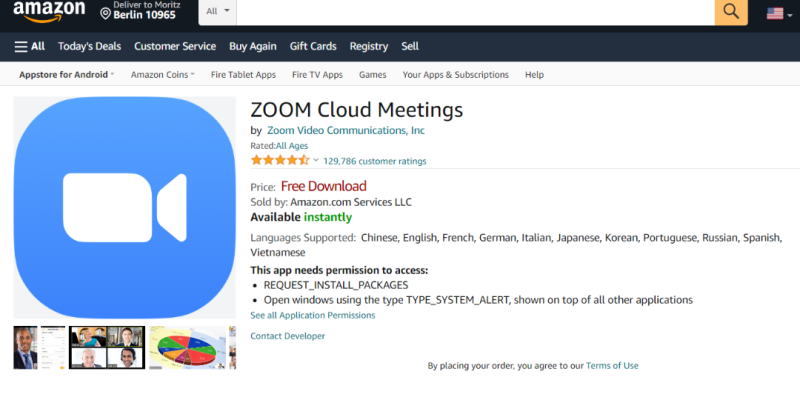Open the Sell page
The width and height of the screenshot is (800, 400).
410,46
